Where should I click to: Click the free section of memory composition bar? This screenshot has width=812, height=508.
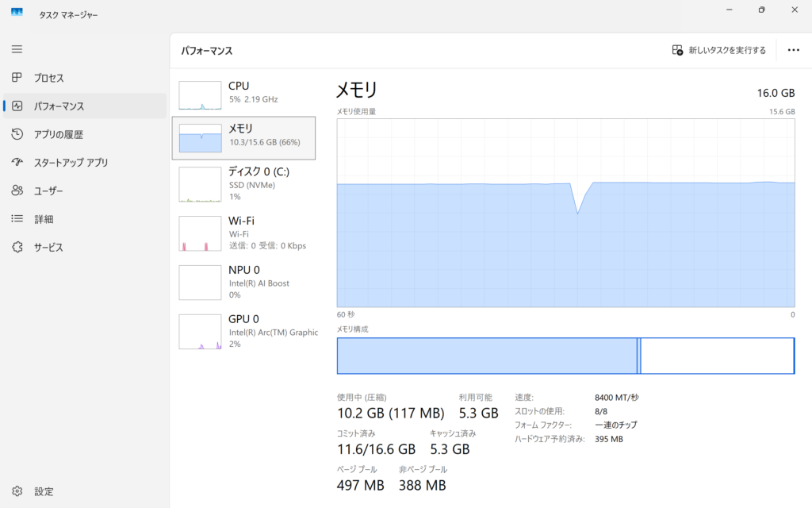(717, 356)
